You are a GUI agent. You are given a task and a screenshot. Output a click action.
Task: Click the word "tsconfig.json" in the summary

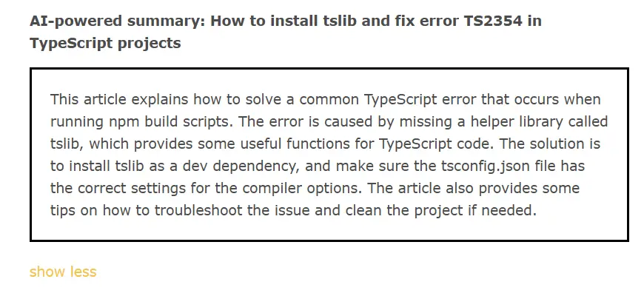pos(425,166)
